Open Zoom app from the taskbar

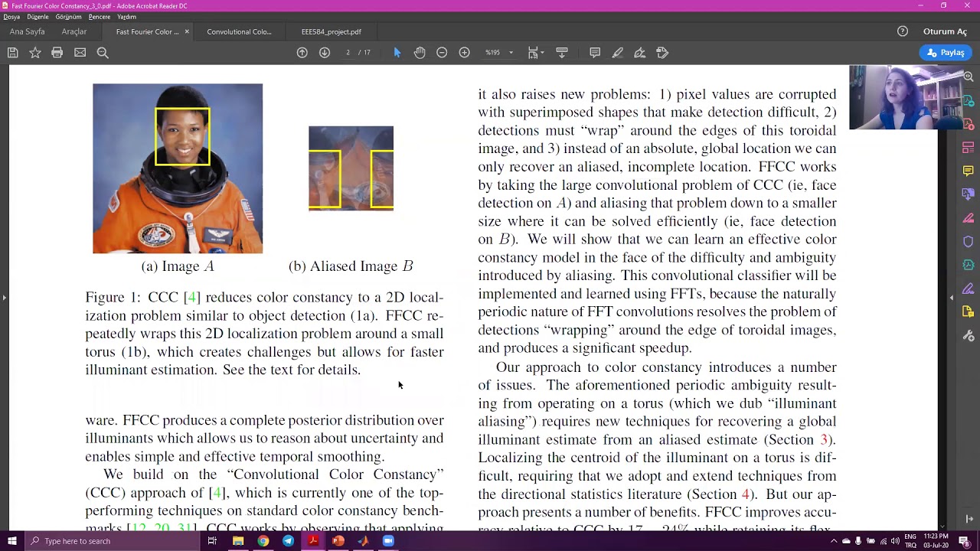(x=388, y=541)
